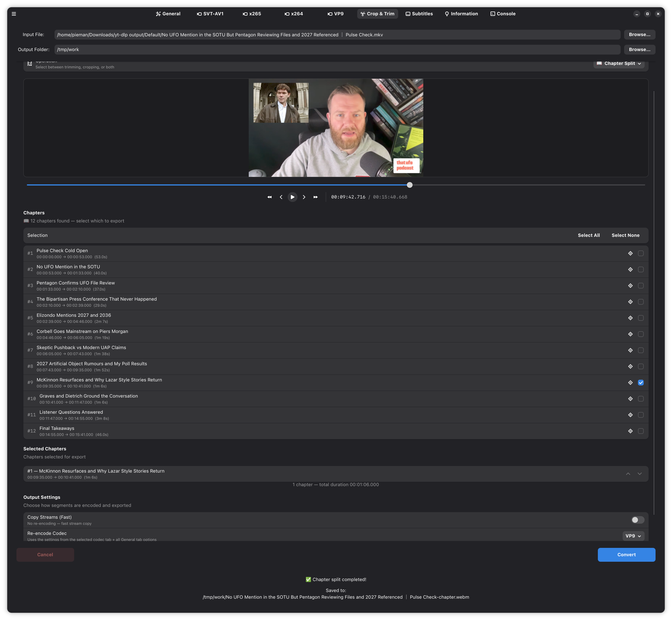Step back one frame with left chevron

pyautogui.click(x=281, y=197)
